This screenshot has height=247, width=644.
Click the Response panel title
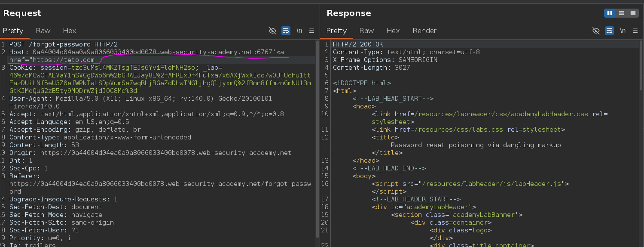(348, 13)
